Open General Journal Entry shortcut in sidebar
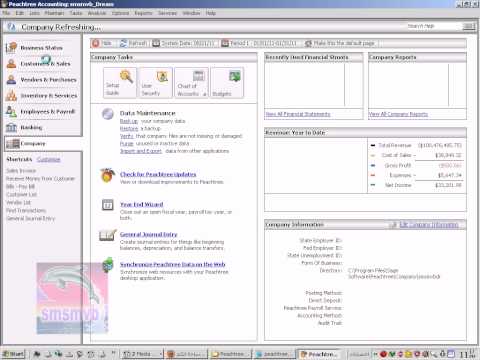The height and width of the screenshot is (360, 480). (31, 219)
